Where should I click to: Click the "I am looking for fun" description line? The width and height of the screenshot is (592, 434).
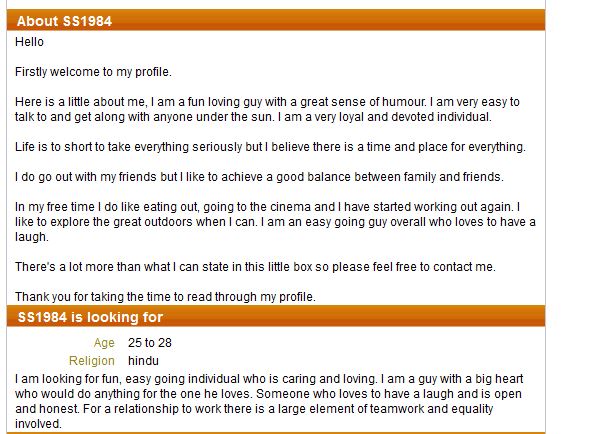pos(269,379)
